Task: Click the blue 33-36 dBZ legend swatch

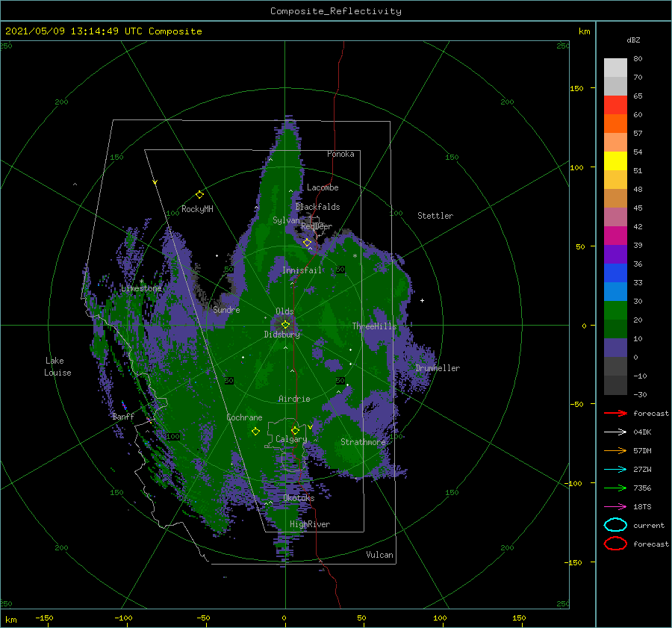Action: [x=615, y=273]
